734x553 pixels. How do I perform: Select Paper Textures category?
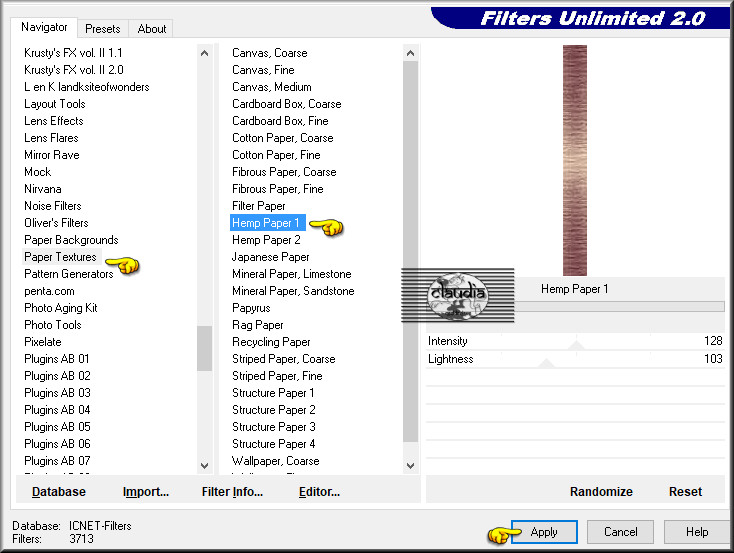point(60,257)
